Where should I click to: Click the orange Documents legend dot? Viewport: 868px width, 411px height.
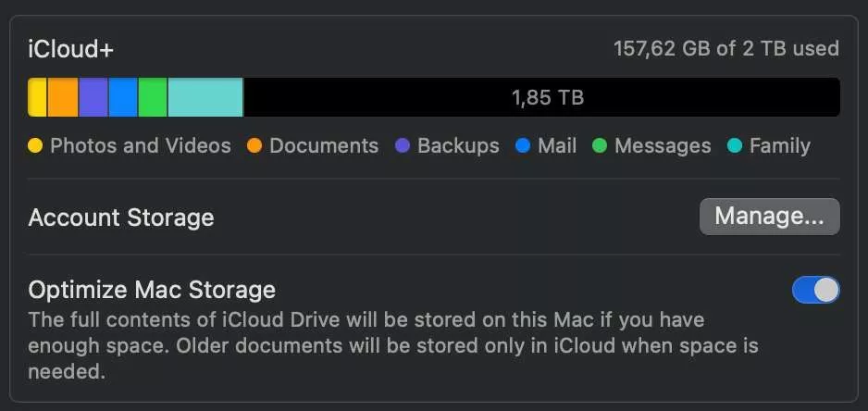[254, 146]
